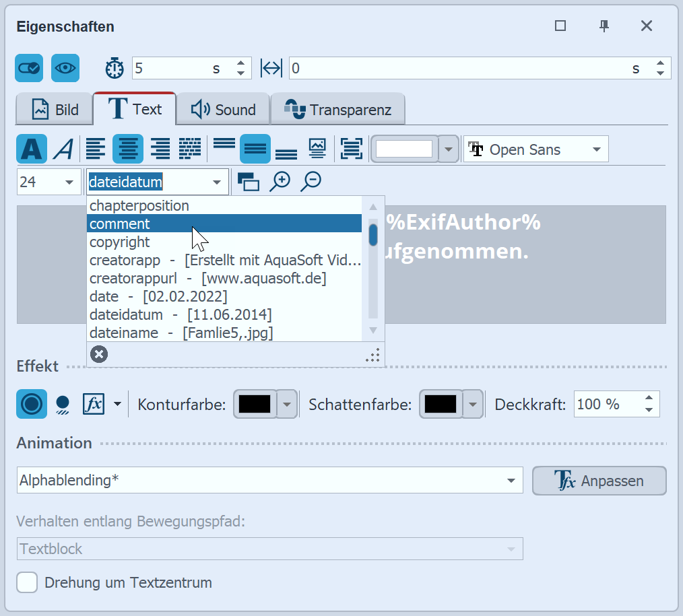Apply justified text alignment

pyautogui.click(x=190, y=149)
